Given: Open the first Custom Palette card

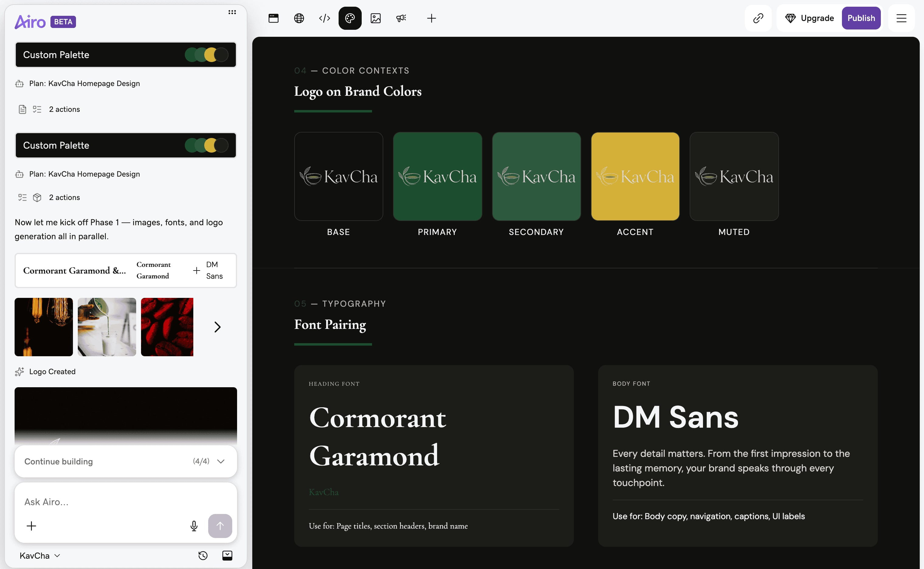Looking at the screenshot, I should point(126,55).
